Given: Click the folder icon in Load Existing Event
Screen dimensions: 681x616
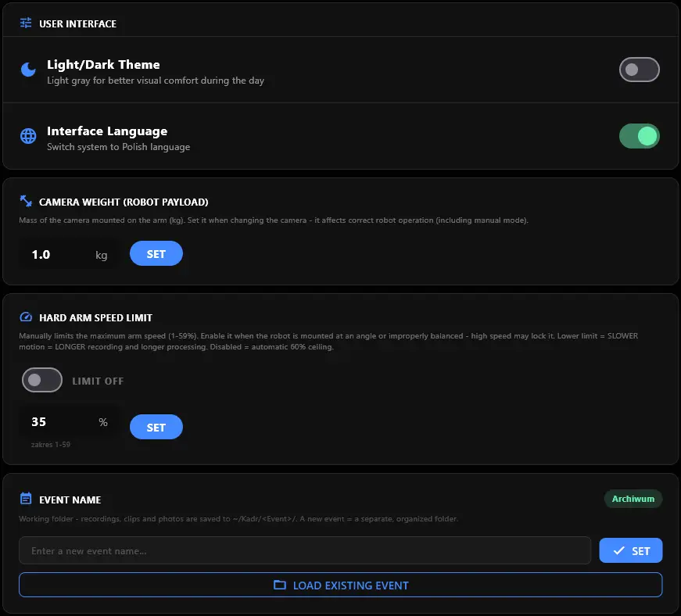Looking at the screenshot, I should click(280, 585).
